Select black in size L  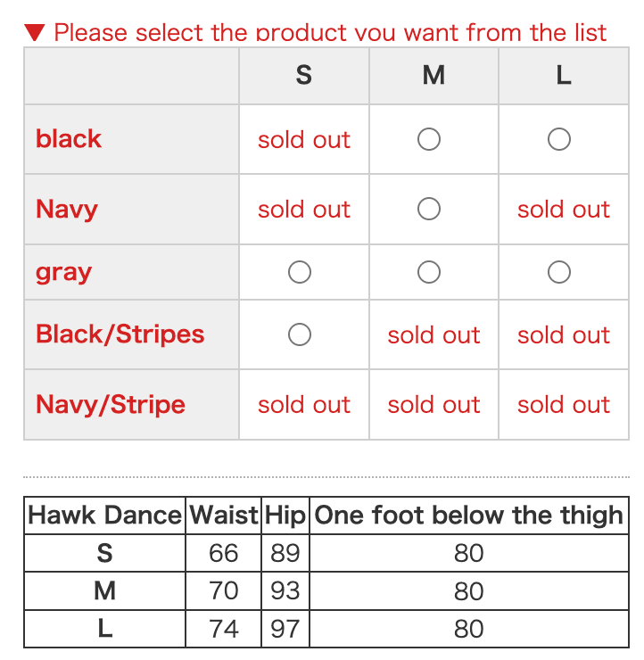(x=559, y=139)
